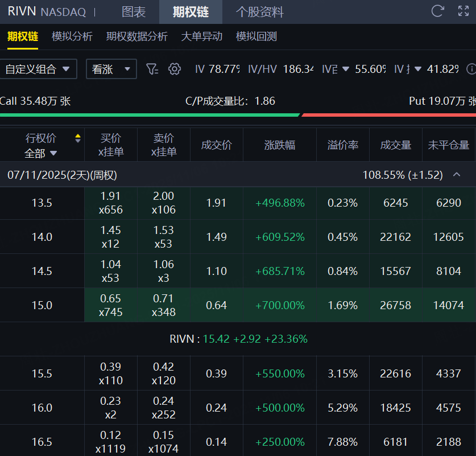This screenshot has width=476, height=456.
Task: Click the info icon beside IV stats
Action: 471,69
